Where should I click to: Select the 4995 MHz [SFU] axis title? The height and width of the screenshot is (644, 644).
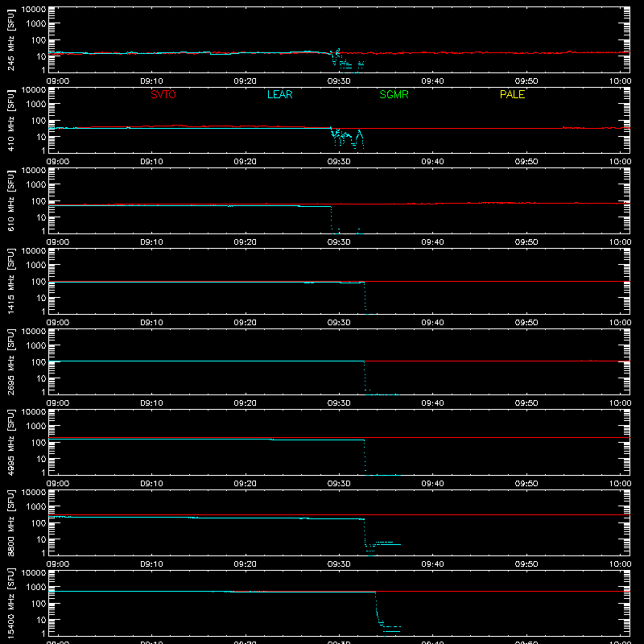tap(10, 443)
